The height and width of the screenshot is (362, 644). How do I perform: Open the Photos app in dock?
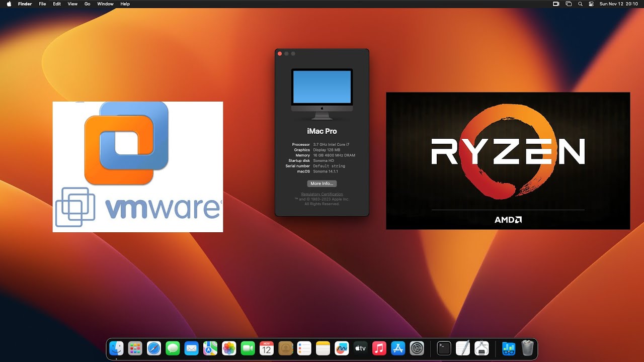pos(229,348)
